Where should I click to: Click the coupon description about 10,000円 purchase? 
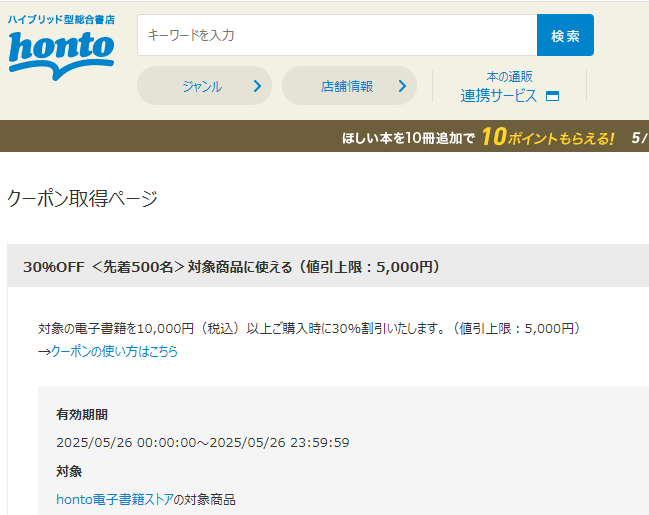click(310, 329)
